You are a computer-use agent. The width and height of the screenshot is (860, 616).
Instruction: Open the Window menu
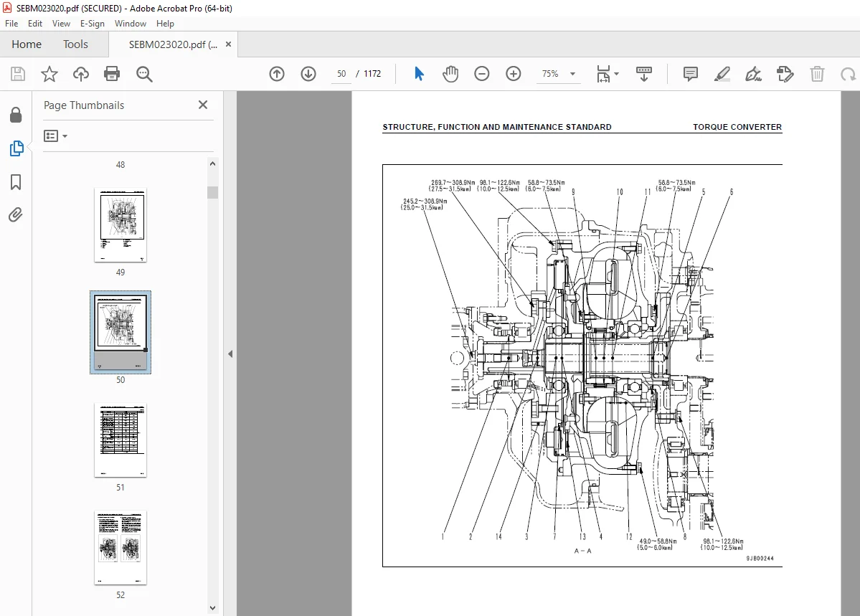pyautogui.click(x=131, y=24)
